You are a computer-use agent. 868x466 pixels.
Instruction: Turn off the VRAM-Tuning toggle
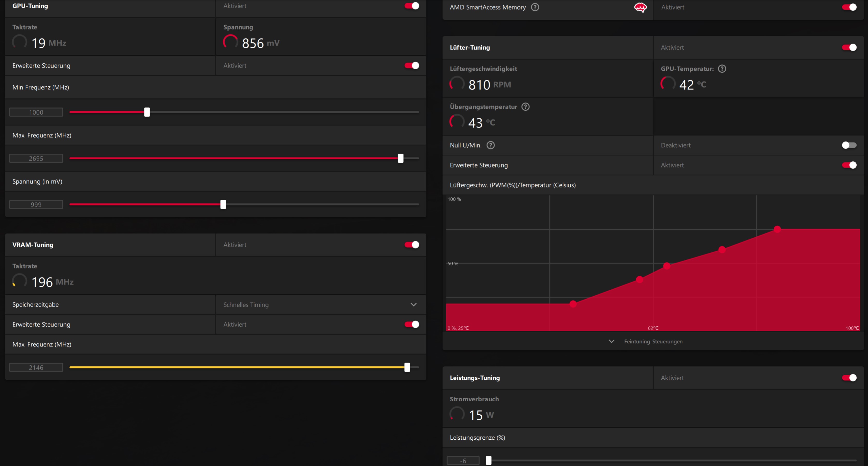(x=412, y=245)
